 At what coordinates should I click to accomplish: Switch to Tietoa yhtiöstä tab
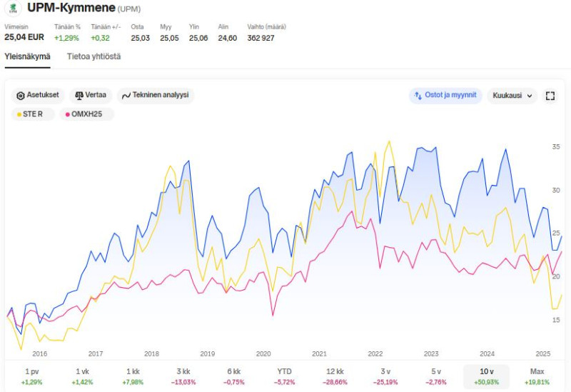94,56
